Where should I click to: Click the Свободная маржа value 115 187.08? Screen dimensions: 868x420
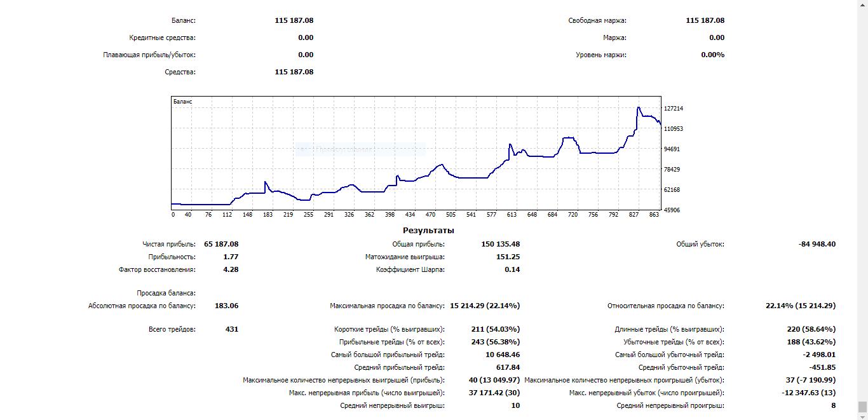coord(705,20)
